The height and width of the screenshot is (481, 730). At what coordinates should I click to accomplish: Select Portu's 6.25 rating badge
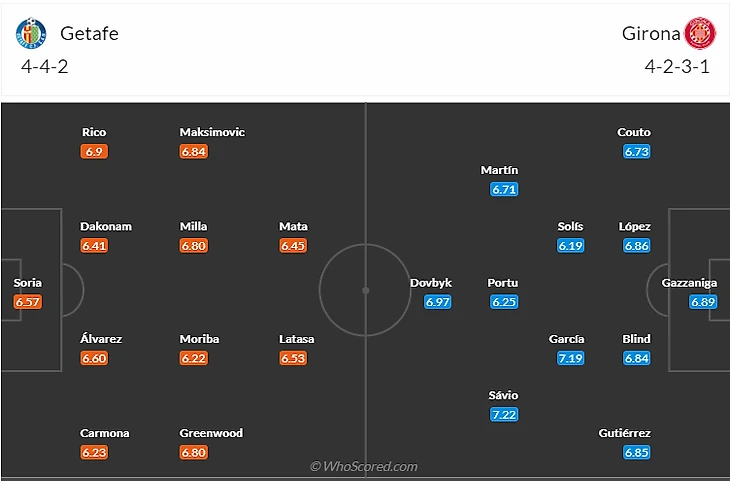(504, 302)
